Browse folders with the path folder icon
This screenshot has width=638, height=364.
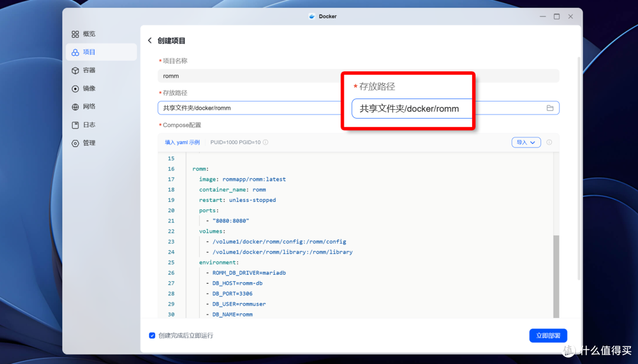coord(550,108)
